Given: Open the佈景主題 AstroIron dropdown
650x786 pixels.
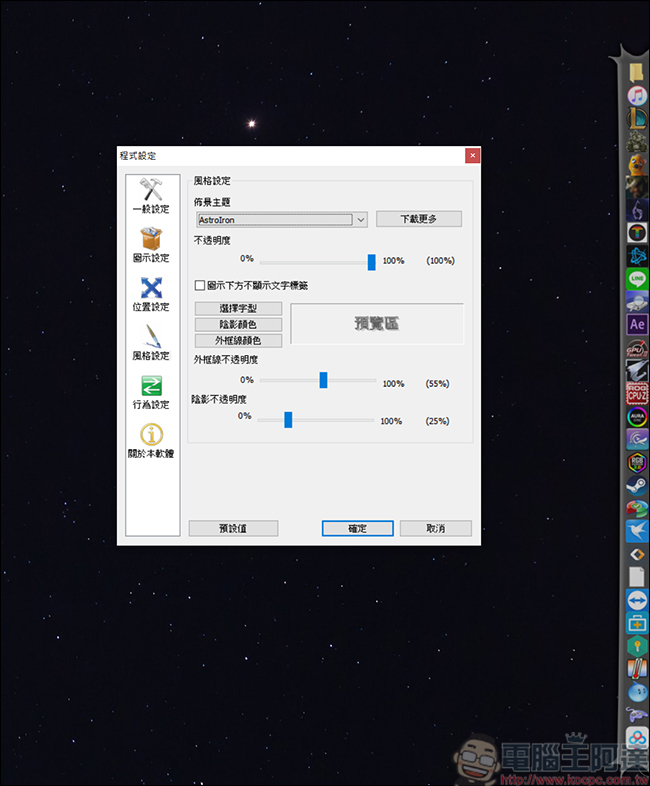Looking at the screenshot, I should [x=282, y=220].
